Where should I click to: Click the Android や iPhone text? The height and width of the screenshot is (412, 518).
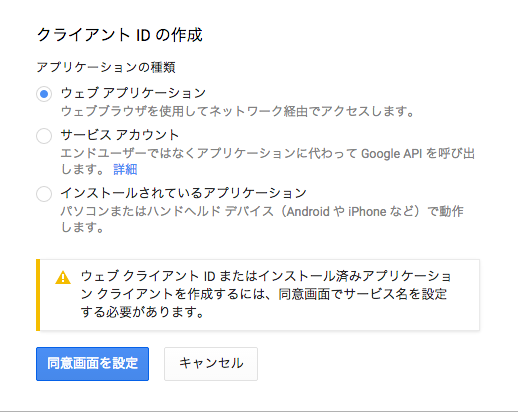pos(334,212)
